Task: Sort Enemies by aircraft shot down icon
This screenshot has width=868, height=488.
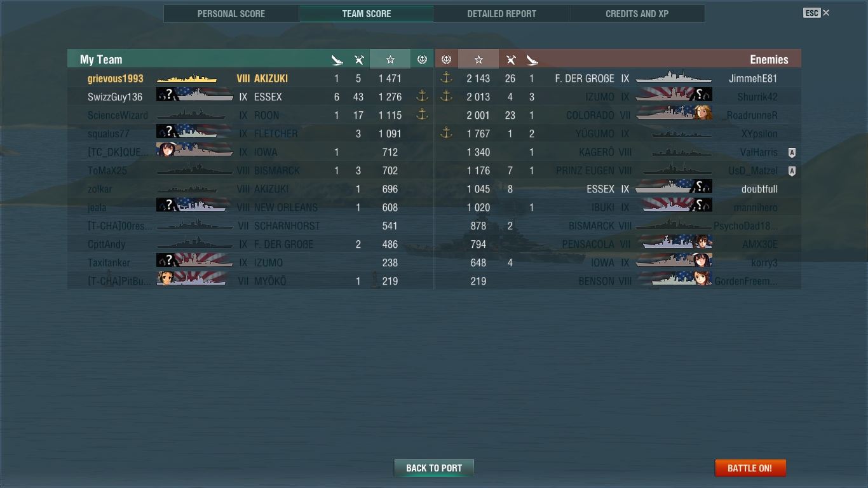Action: coord(510,60)
